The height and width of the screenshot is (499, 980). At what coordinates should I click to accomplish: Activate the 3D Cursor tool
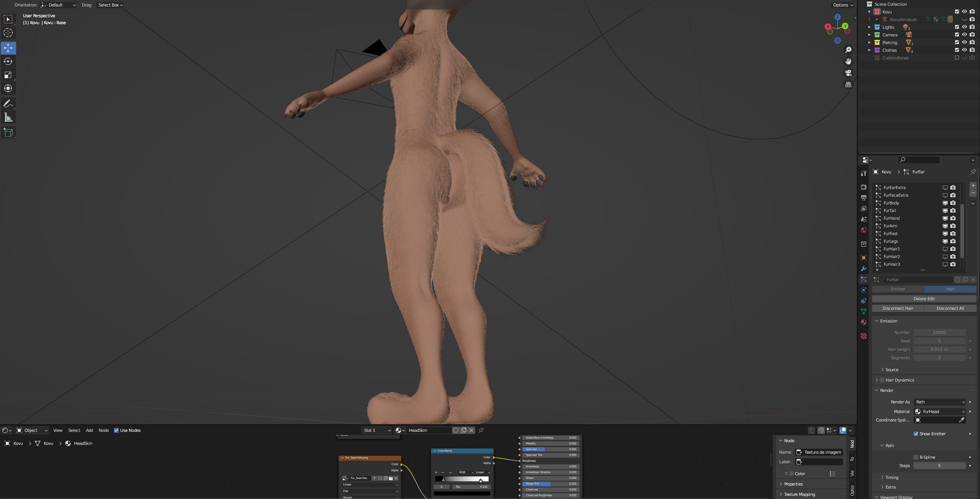[8, 33]
